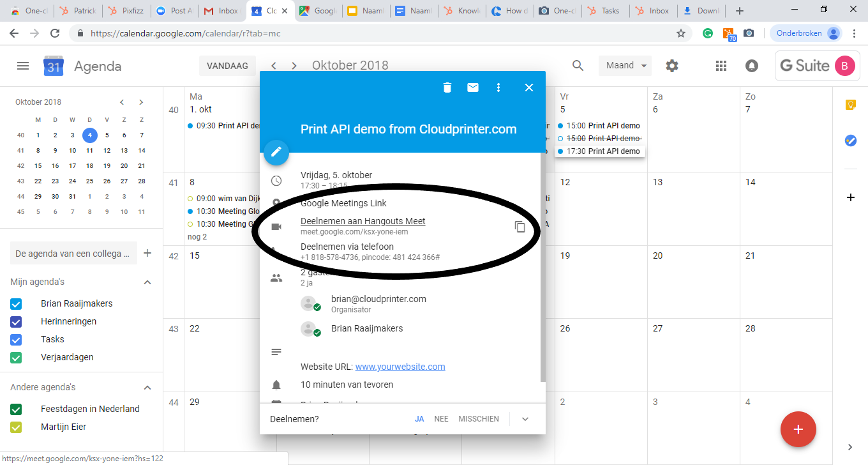This screenshot has width=868, height=465.
Task: Focus the colleague's calendar search field
Action: pos(73,254)
